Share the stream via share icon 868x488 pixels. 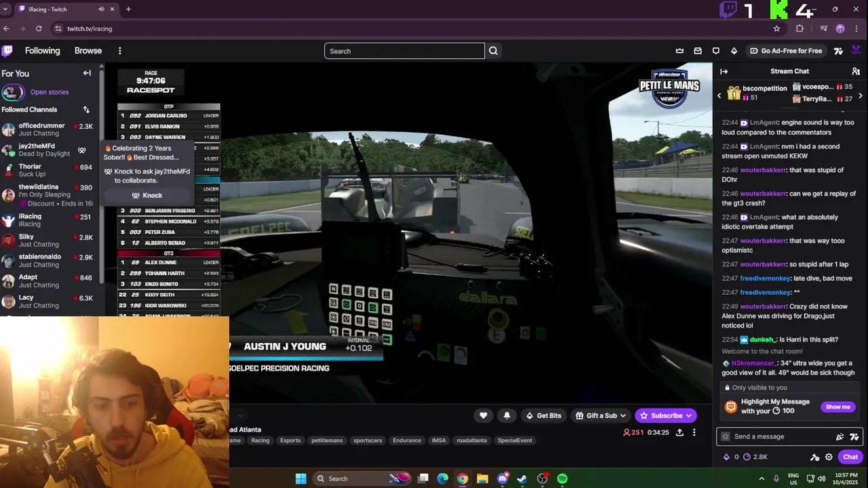click(679, 432)
